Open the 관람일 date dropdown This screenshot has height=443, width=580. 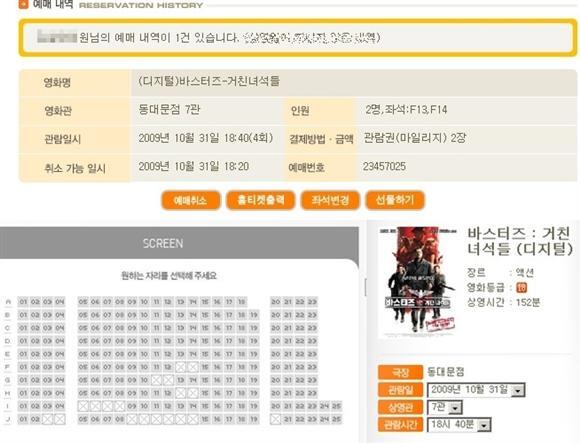pyautogui.click(x=476, y=390)
